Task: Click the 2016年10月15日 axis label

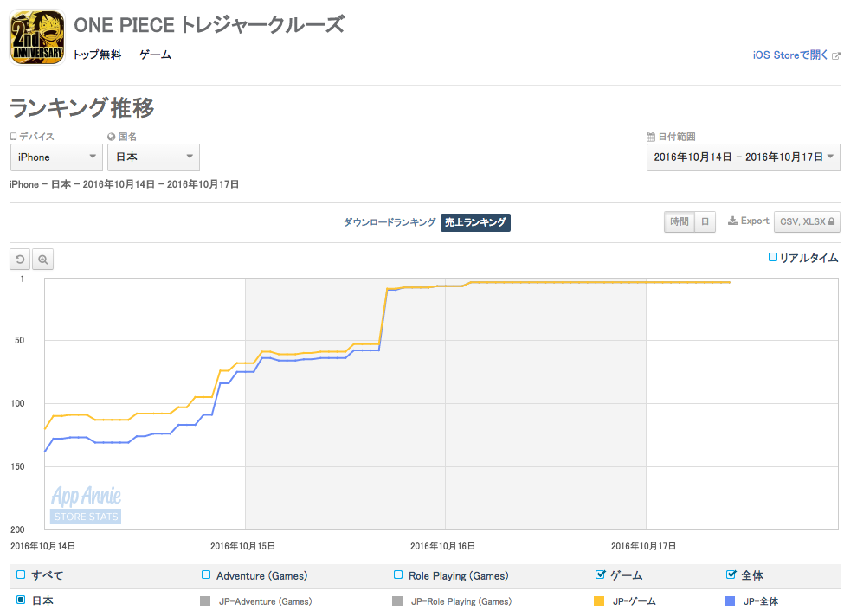Action: (242, 546)
